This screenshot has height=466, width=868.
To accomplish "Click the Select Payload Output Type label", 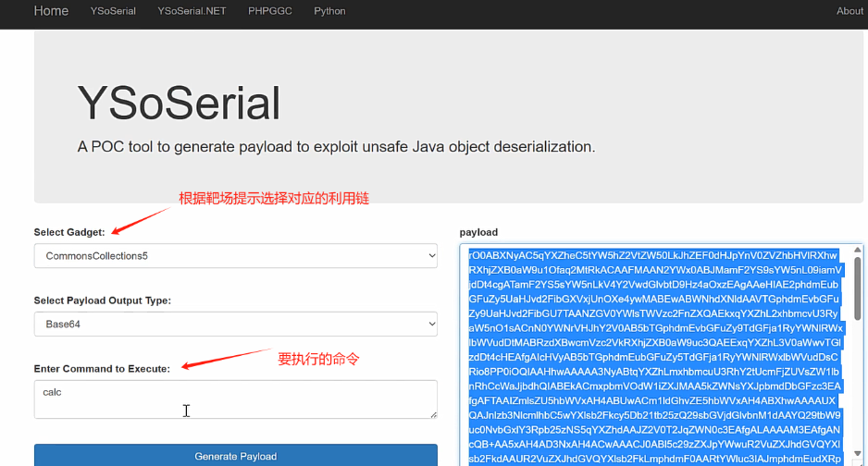I will [102, 300].
